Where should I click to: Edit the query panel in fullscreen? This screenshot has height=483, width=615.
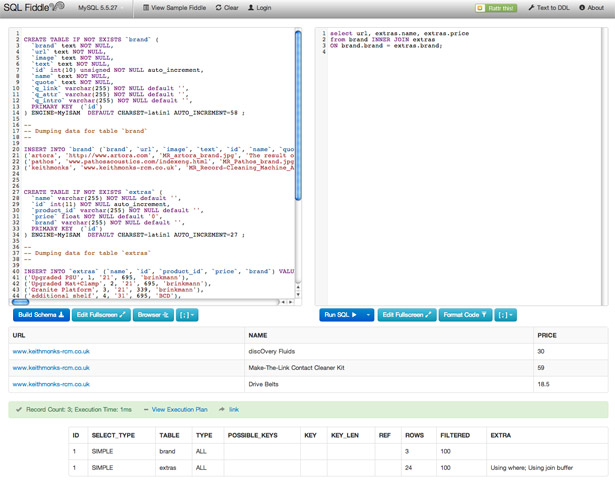pos(407,315)
